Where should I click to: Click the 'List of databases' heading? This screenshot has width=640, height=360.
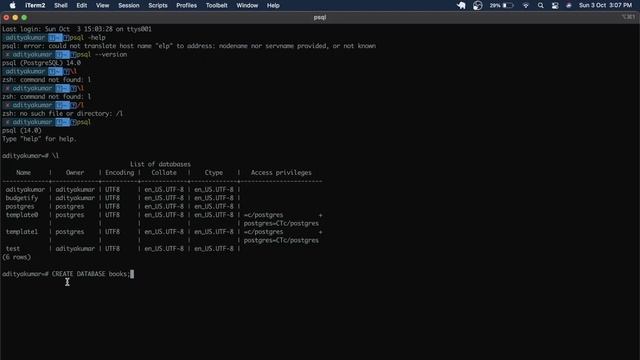pos(160,164)
